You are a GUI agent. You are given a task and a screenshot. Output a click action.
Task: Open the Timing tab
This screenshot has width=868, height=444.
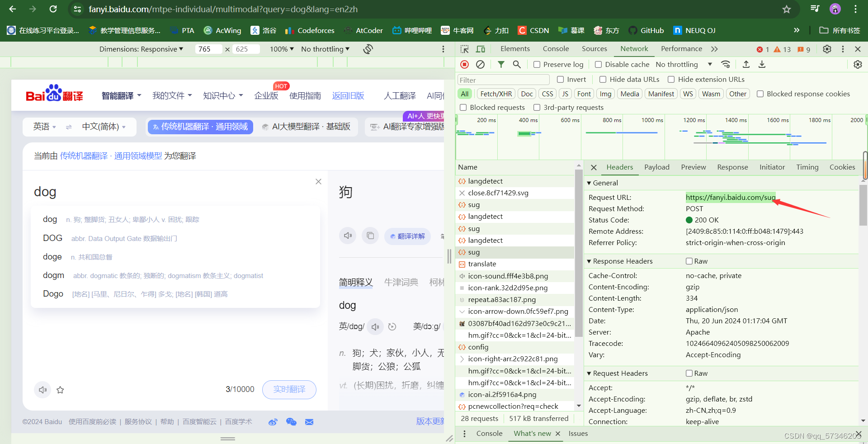pos(807,167)
